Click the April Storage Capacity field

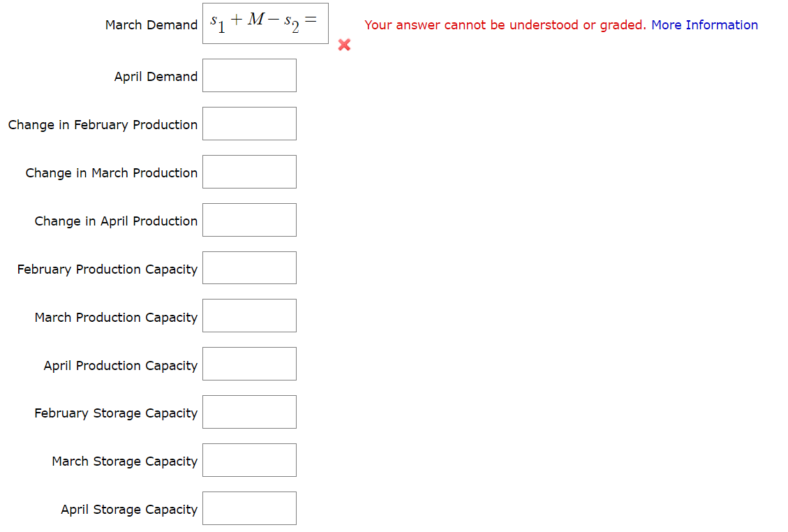click(249, 508)
